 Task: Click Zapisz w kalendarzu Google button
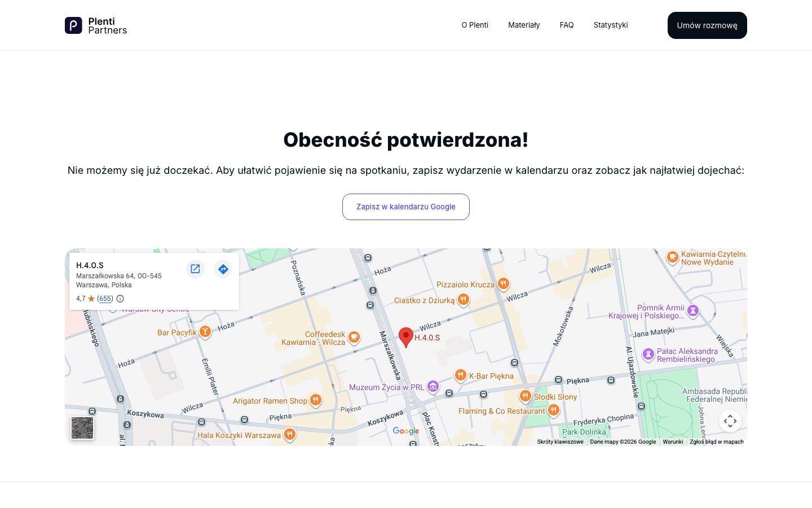406,207
